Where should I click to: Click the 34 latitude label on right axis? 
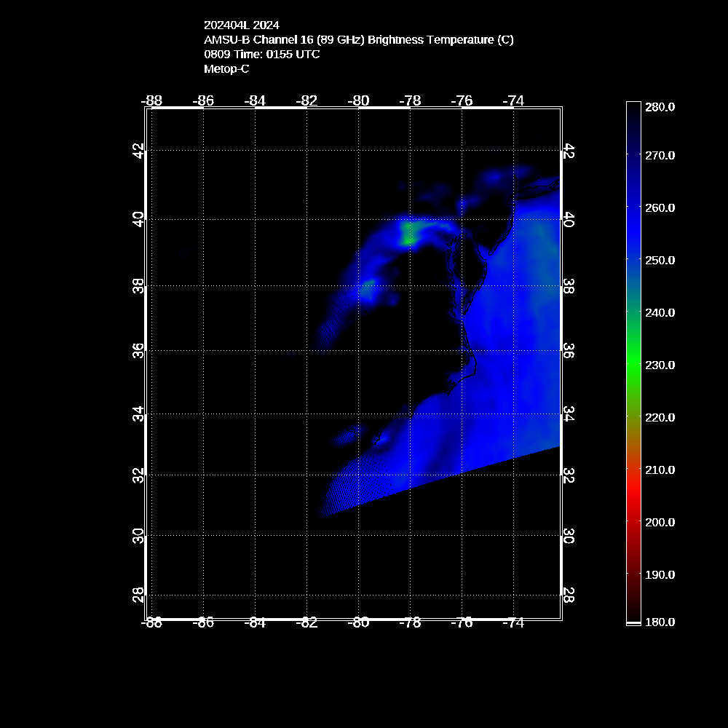tap(569, 414)
